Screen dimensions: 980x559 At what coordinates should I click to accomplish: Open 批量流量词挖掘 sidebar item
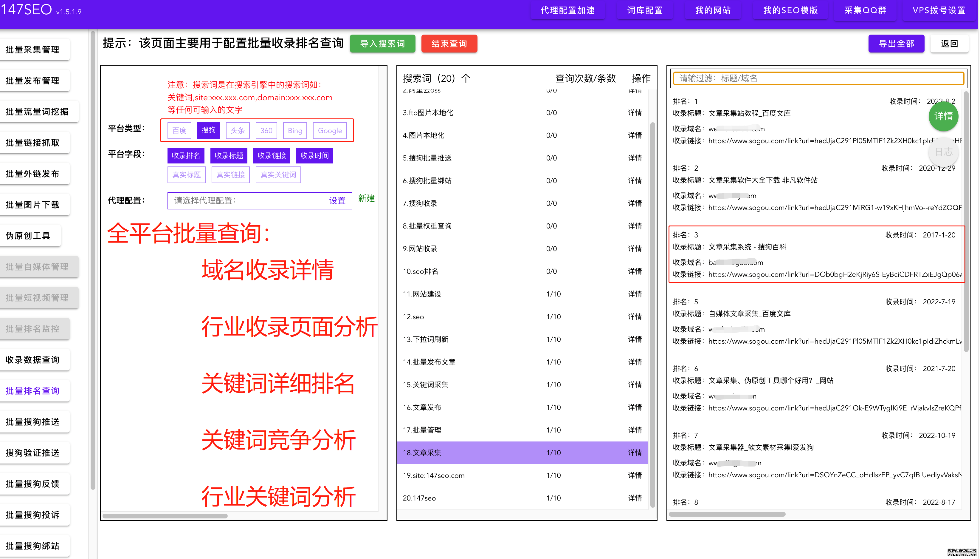point(39,112)
